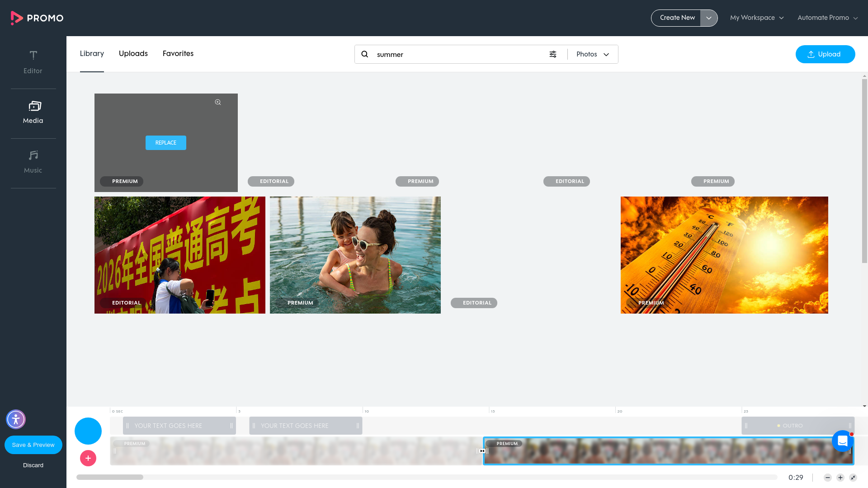The width and height of the screenshot is (868, 488).
Task: Click the zoom magnifier on the REPLACE thumbnail
Action: (x=218, y=102)
